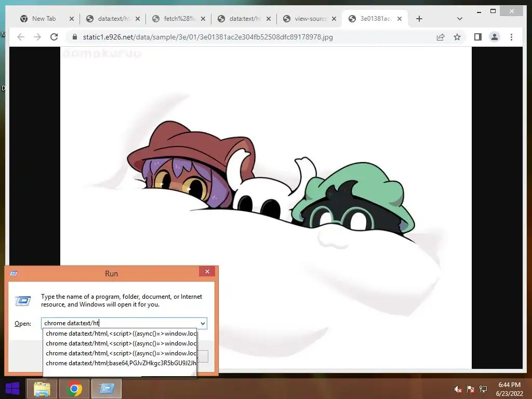532x399 pixels.
Task: View site info via the lock icon
Action: pyautogui.click(x=75, y=37)
